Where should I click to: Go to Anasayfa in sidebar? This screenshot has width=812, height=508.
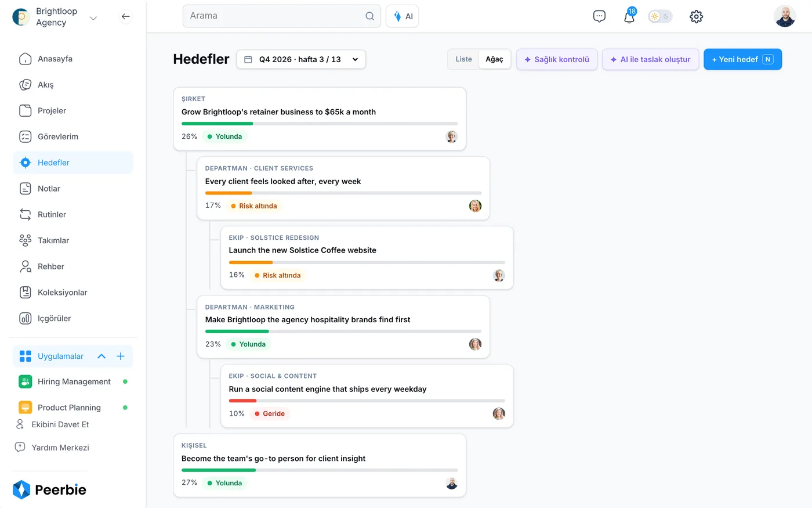click(73, 59)
